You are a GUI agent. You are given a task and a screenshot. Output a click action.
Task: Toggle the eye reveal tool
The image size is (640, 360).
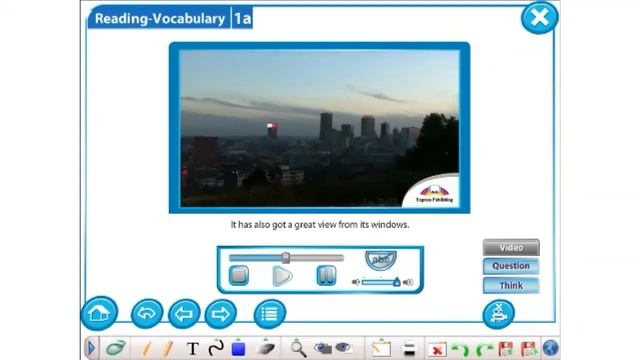(x=343, y=348)
